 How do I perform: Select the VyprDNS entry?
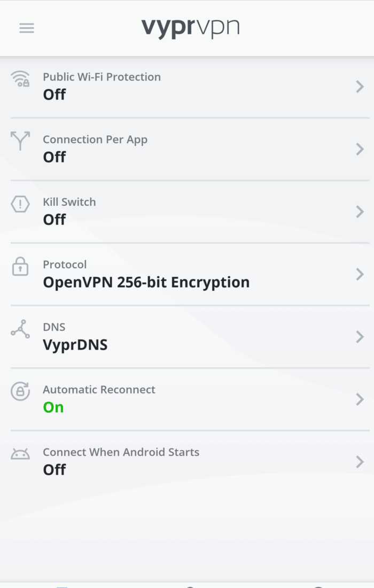click(x=75, y=345)
